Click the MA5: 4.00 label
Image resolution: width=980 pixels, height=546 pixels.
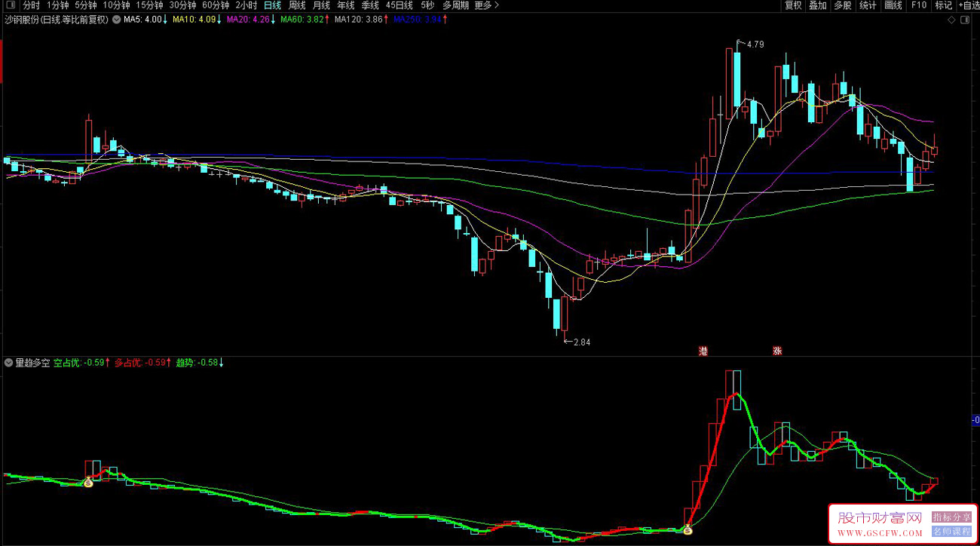[142, 20]
